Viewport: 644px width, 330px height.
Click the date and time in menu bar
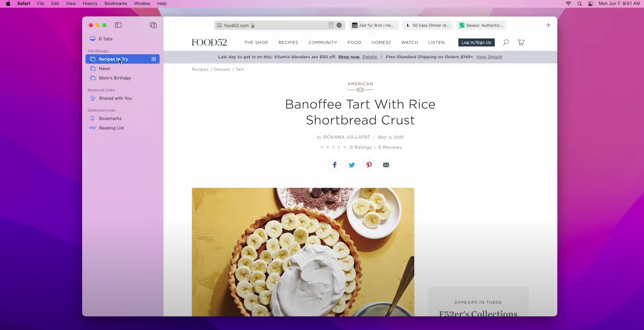[x=619, y=3]
